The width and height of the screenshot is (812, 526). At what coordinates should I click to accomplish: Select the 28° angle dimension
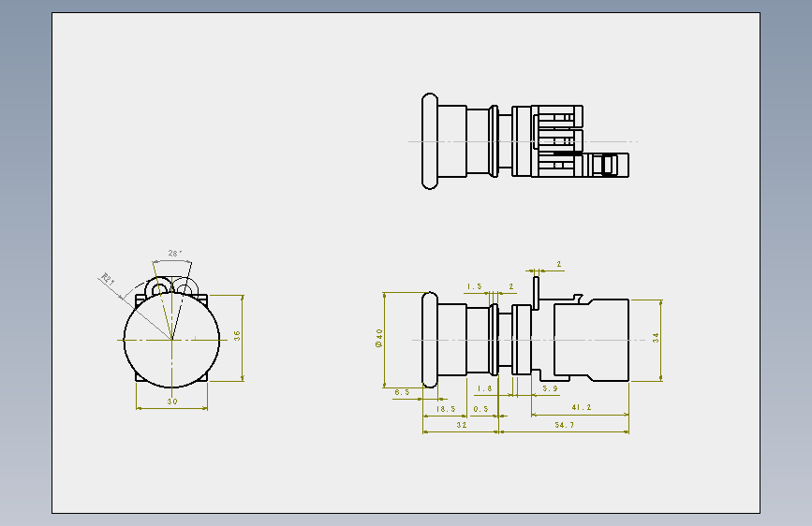pos(174,253)
